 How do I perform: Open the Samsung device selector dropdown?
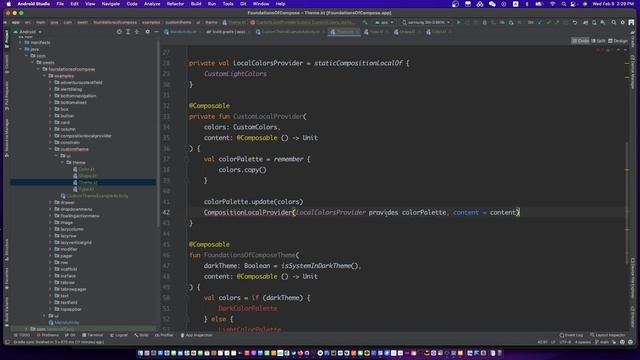426,22
